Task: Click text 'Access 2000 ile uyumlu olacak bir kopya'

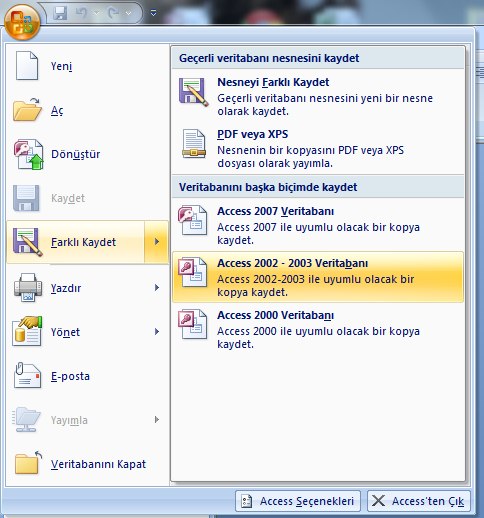Action: [x=318, y=331]
